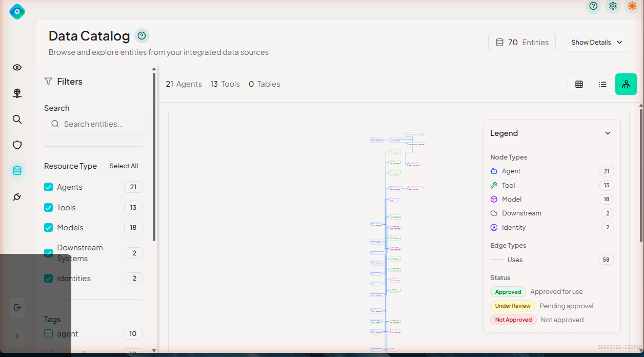The width and height of the screenshot is (644, 357).
Task: Click the magnifier icon in left sidebar
Action: pos(17,120)
